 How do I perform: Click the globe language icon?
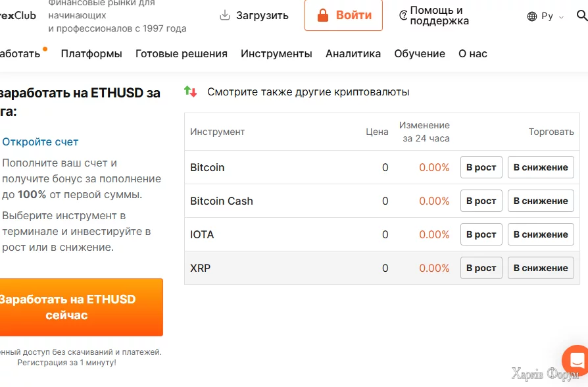532,16
